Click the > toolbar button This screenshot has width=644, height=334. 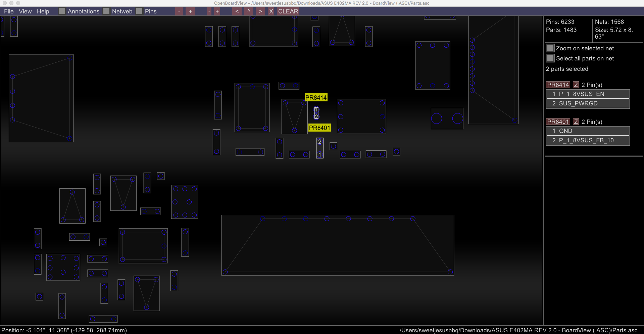(x=260, y=11)
